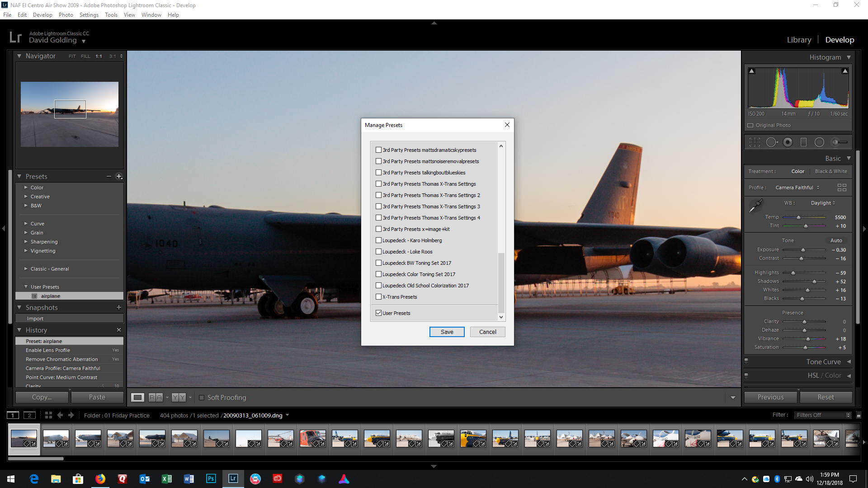
Task: Select the Graduated Filter tool icon
Action: (x=803, y=142)
